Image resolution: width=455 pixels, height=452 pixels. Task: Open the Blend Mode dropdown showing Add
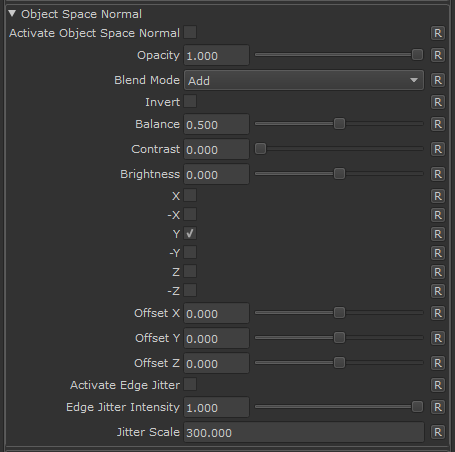304,80
